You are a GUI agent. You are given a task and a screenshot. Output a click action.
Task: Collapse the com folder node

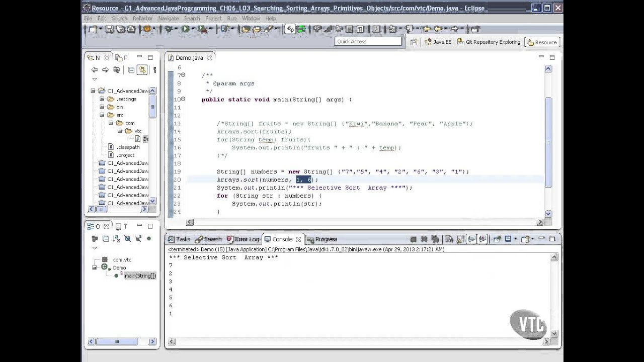click(111, 123)
